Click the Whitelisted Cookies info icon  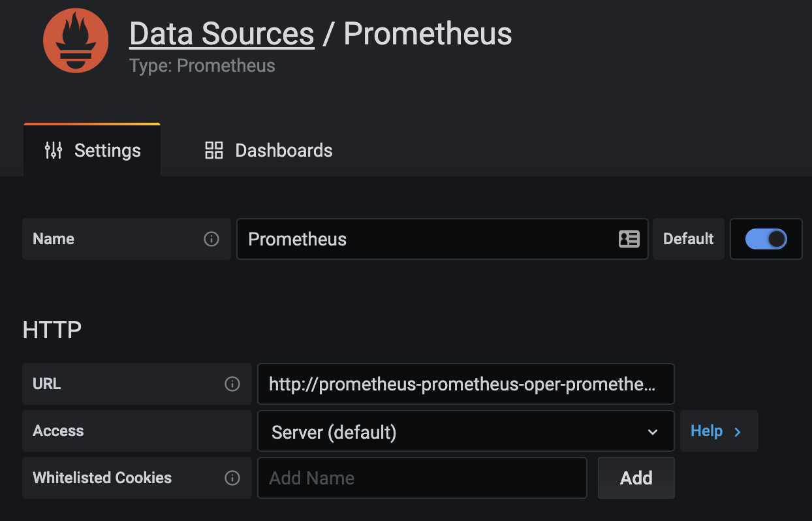[x=232, y=478]
